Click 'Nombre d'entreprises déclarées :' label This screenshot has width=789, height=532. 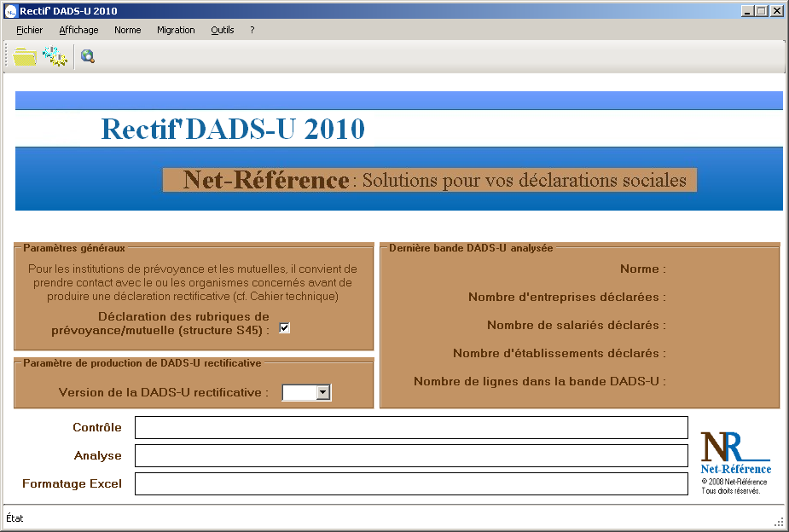(x=567, y=298)
